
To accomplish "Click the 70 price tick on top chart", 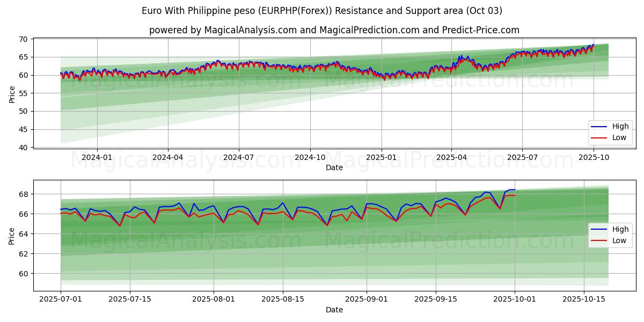I will point(24,39).
